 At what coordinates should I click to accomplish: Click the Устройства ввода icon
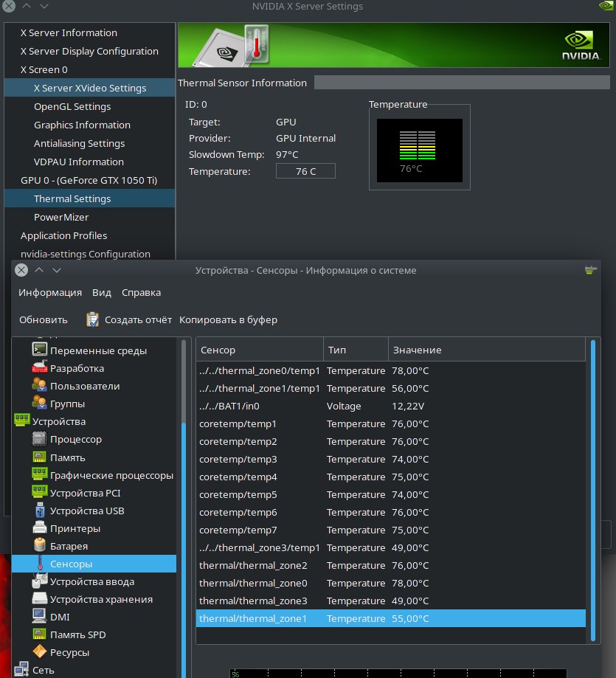pyautogui.click(x=39, y=581)
